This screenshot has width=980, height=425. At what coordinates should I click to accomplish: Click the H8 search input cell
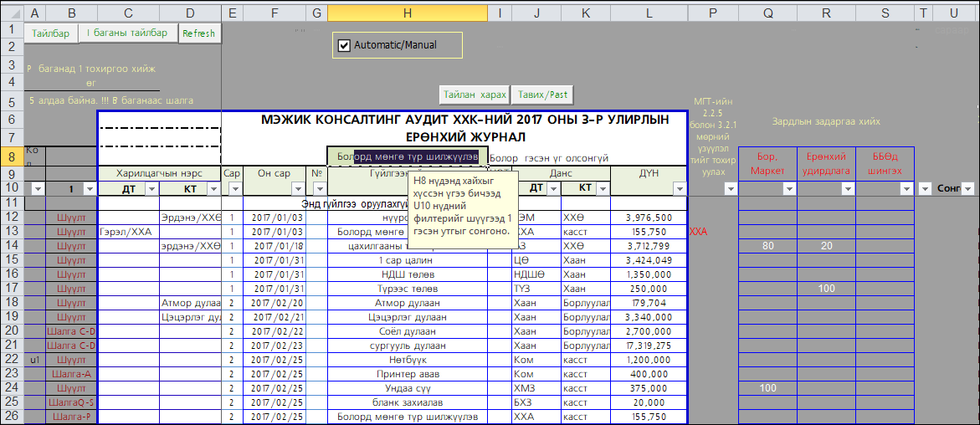[x=407, y=156]
